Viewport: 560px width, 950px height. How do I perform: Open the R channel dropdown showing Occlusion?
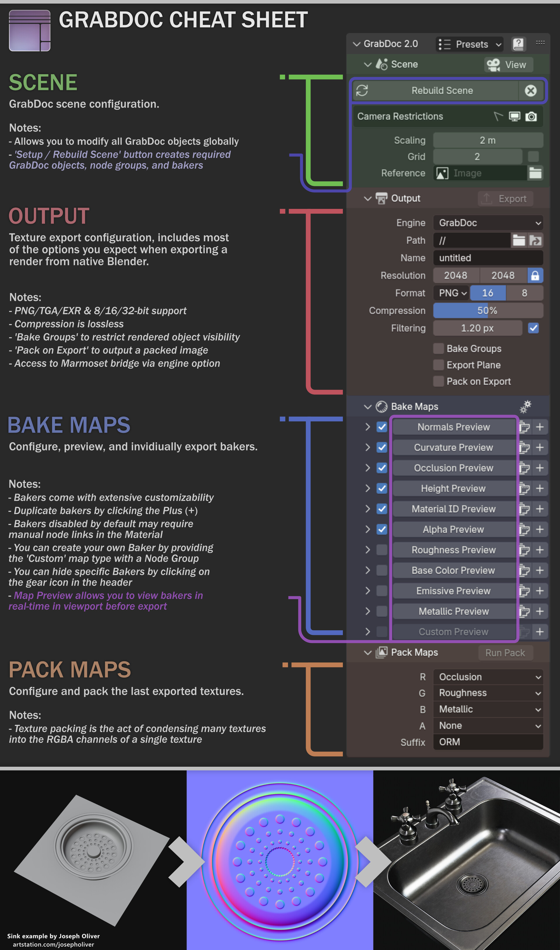[488, 677]
